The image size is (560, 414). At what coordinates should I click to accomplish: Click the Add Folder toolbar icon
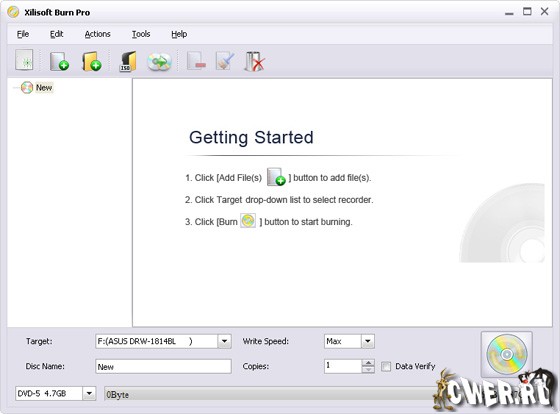point(91,61)
